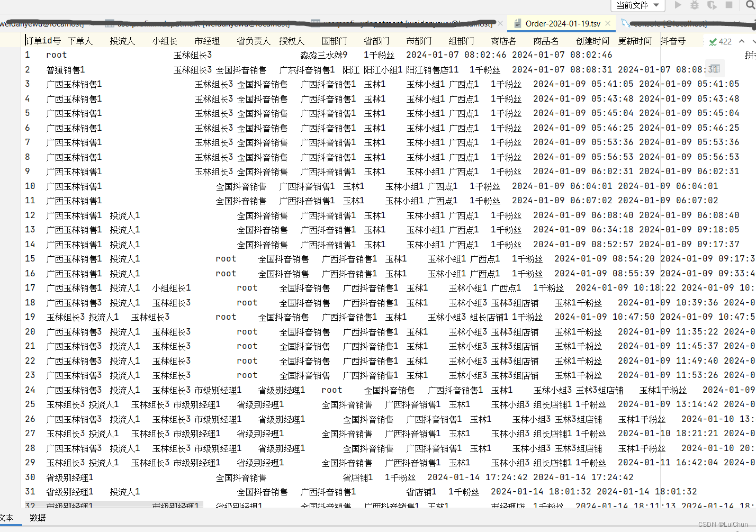Navigate to next problem with the down chevron
756x532 pixels.
(754, 41)
